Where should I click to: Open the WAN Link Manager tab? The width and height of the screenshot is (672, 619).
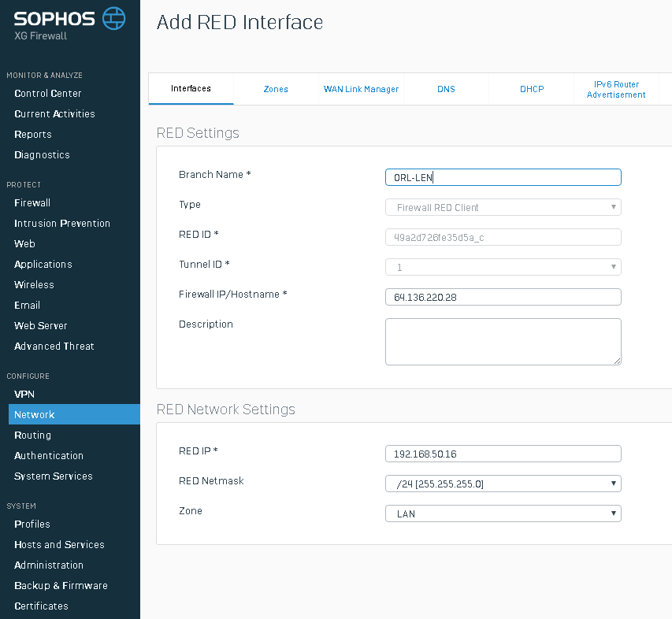[361, 89]
